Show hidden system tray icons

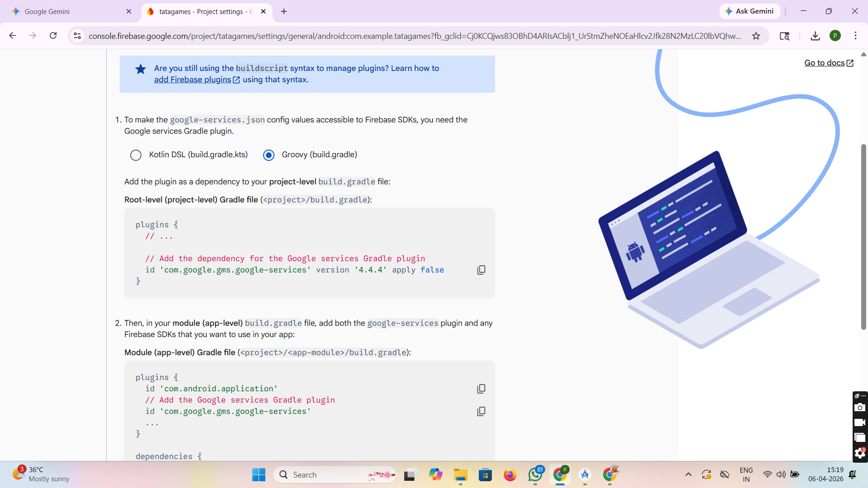[x=688, y=474]
